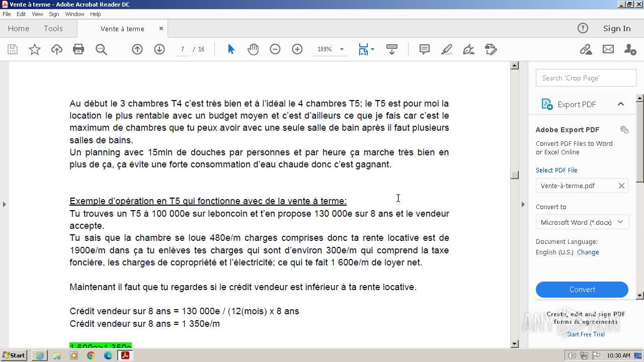The width and height of the screenshot is (644, 362).
Task: Open Microsoft Edge from taskbar
Action: (x=108, y=355)
